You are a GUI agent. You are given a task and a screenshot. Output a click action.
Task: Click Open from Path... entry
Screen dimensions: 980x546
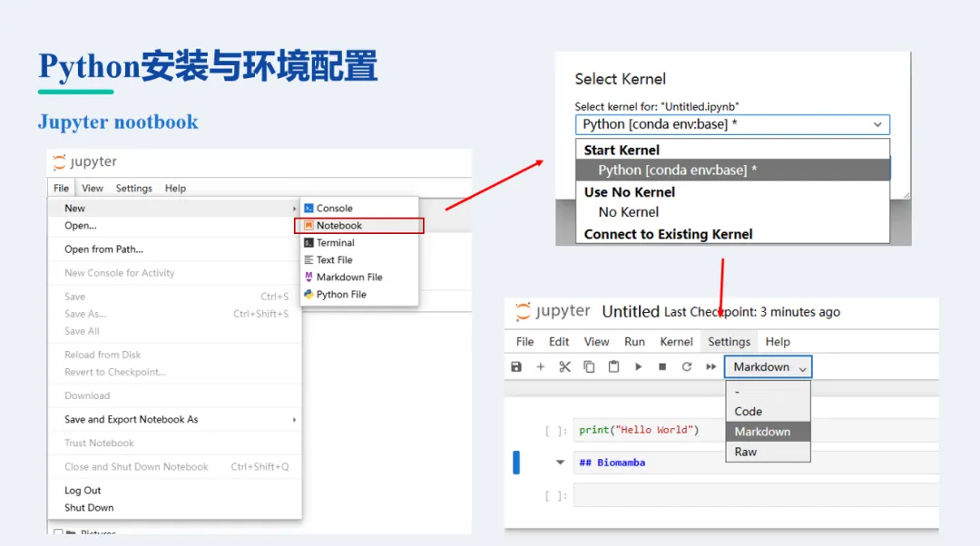(174, 249)
